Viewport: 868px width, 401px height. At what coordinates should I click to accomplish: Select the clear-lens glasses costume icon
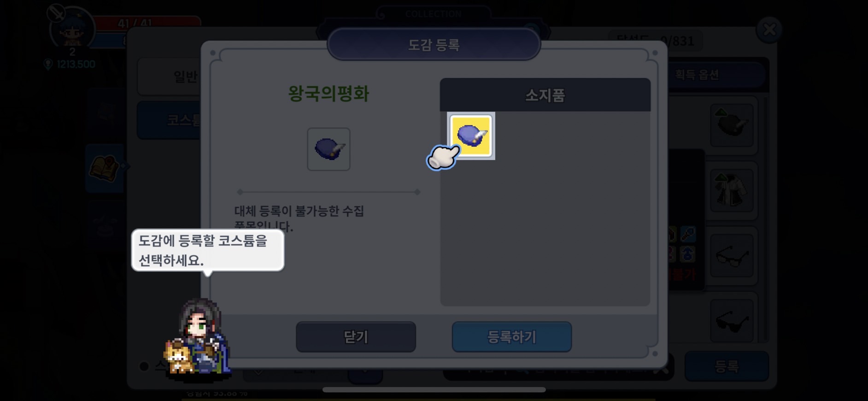pyautogui.click(x=732, y=256)
